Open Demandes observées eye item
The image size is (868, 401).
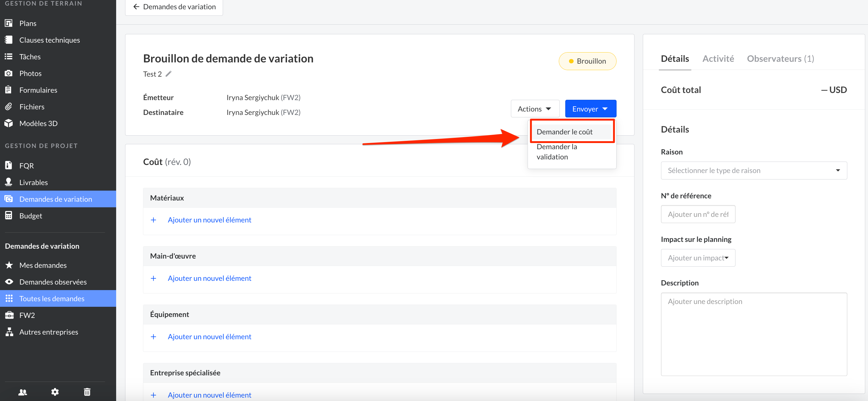53,282
